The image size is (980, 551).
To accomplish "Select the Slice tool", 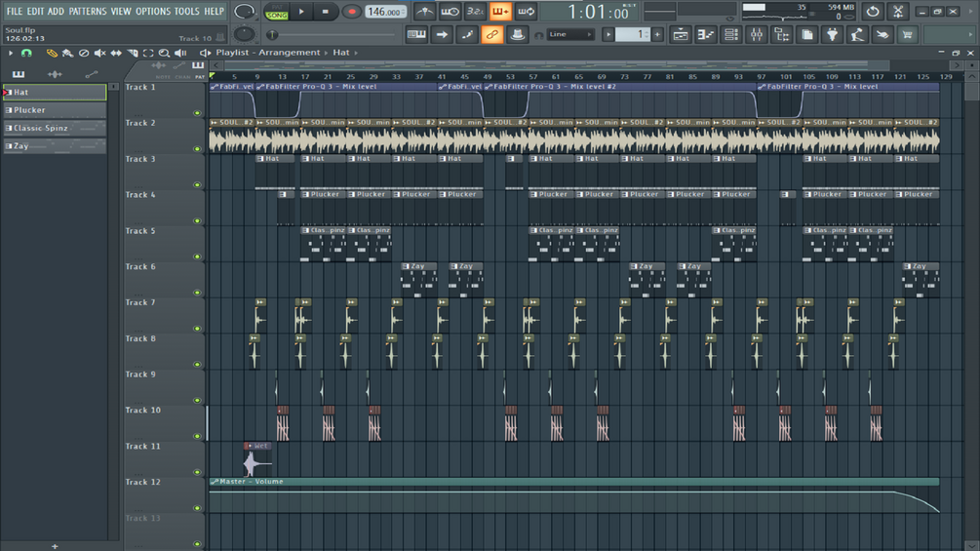I will [x=133, y=53].
